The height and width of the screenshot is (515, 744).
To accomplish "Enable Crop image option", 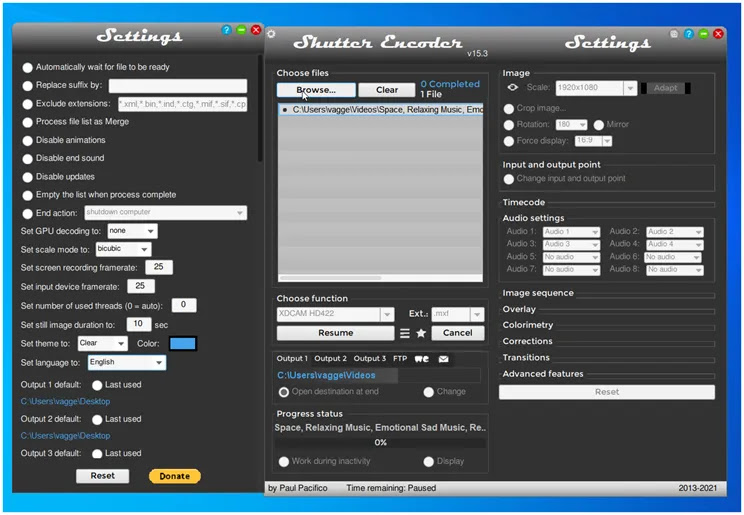I will tap(509, 109).
